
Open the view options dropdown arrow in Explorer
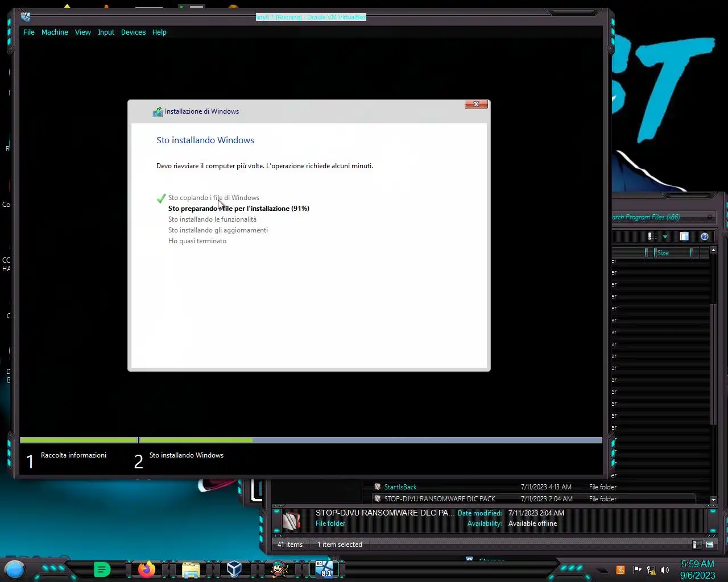pos(665,237)
